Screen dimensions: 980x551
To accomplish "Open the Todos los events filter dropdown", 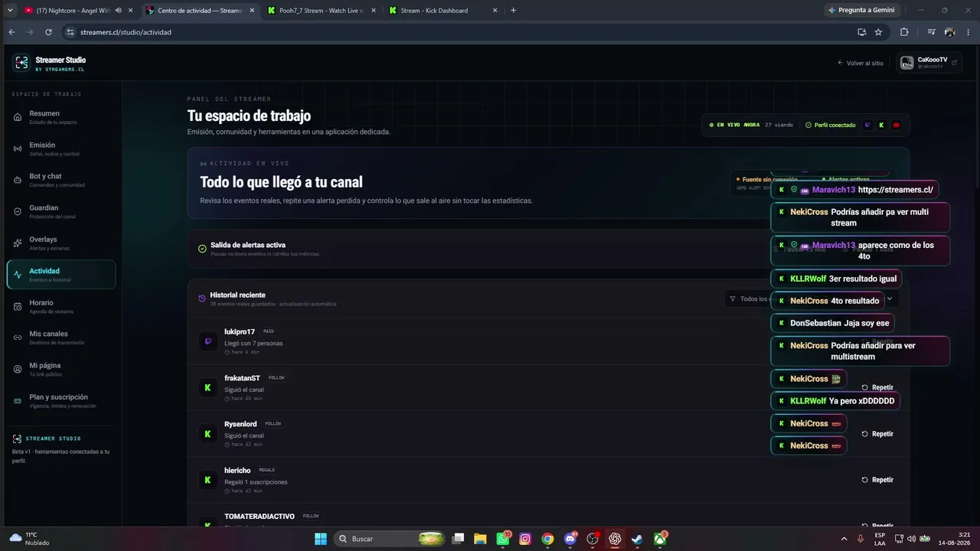I will click(810, 299).
